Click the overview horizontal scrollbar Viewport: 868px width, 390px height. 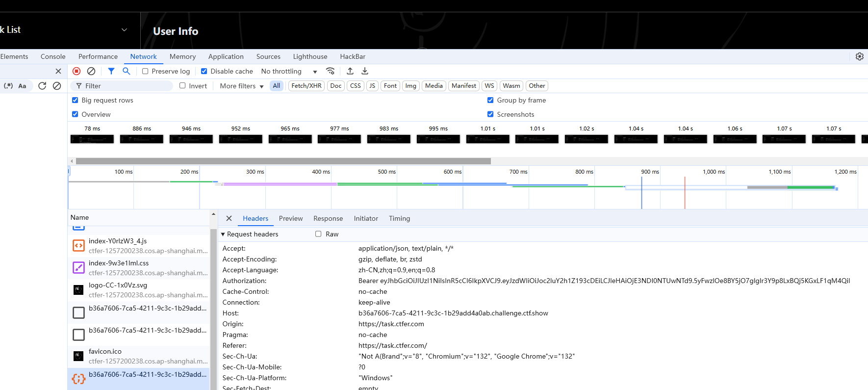click(x=283, y=161)
